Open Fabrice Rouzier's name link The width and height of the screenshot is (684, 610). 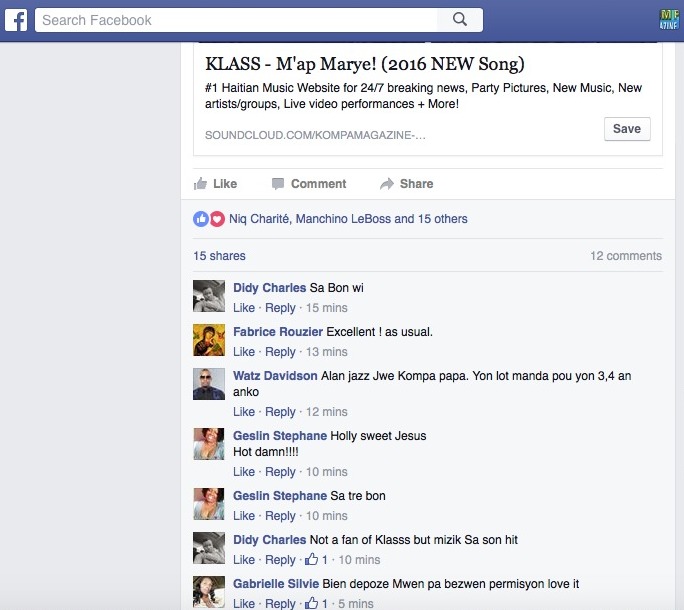pyautogui.click(x=278, y=332)
